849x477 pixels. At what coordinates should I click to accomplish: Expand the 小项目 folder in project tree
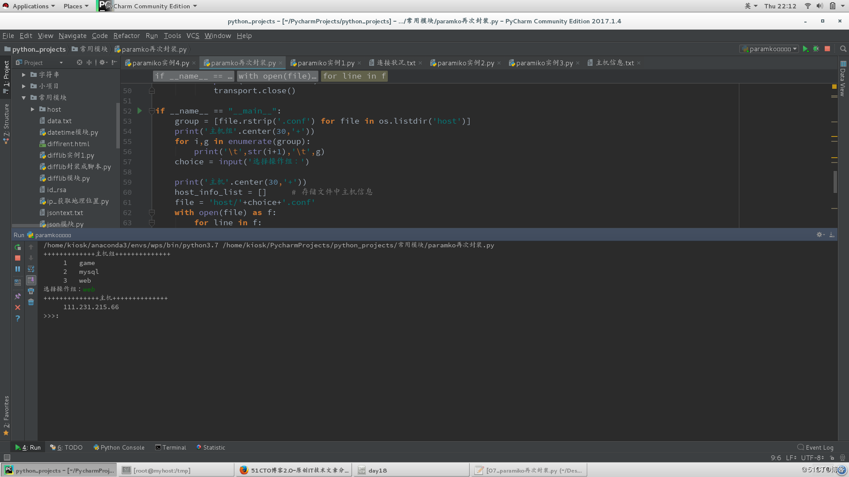25,86
